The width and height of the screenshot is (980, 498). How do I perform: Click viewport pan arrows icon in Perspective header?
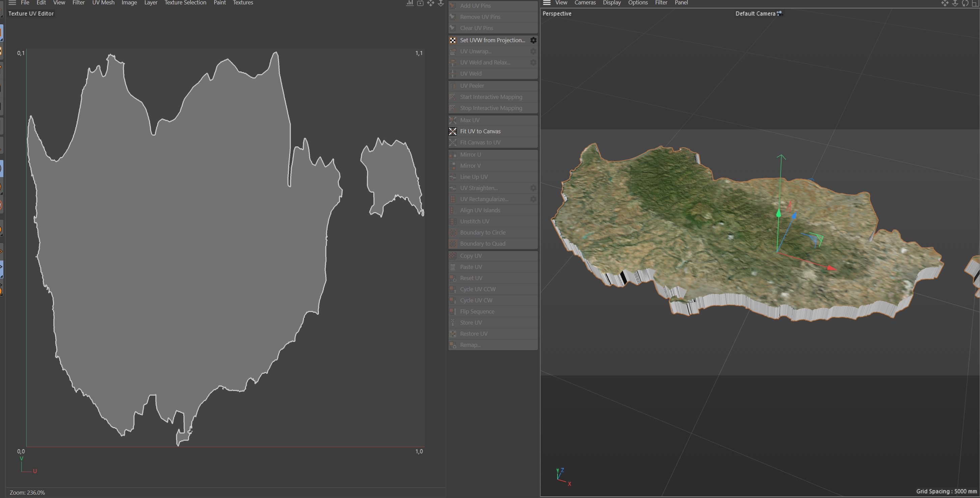pyautogui.click(x=945, y=3)
